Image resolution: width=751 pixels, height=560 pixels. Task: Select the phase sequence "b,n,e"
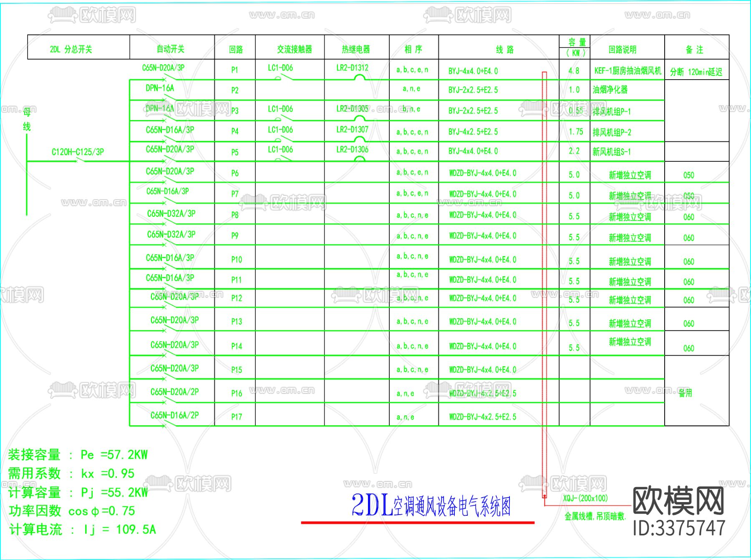tap(411, 109)
